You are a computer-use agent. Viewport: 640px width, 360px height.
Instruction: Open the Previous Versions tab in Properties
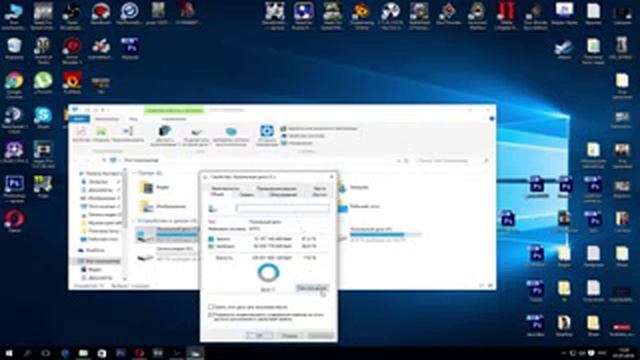276,189
